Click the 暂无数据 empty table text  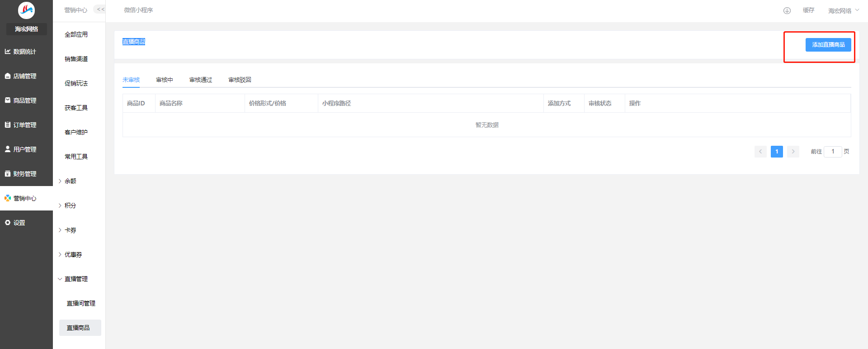[x=487, y=125]
